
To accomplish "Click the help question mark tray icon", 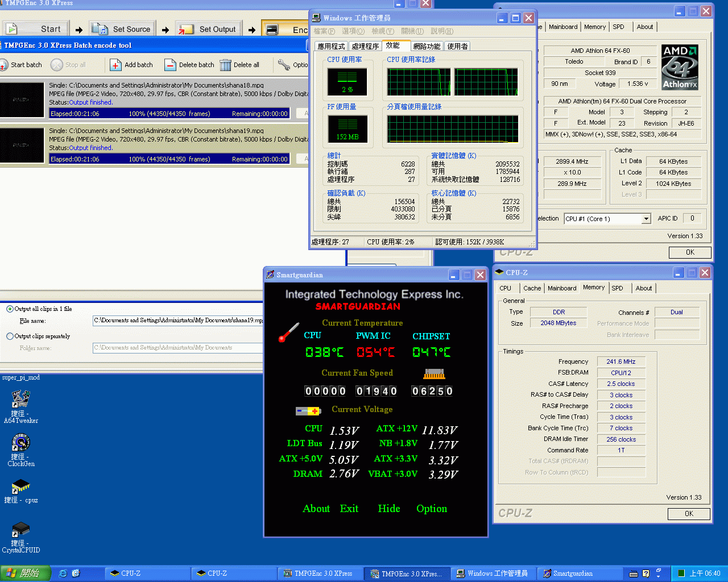I will (646, 573).
